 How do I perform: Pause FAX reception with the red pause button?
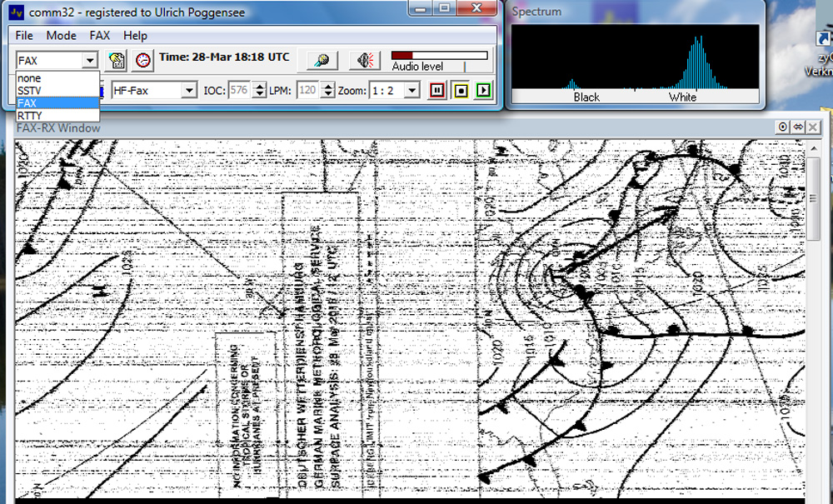pos(437,90)
